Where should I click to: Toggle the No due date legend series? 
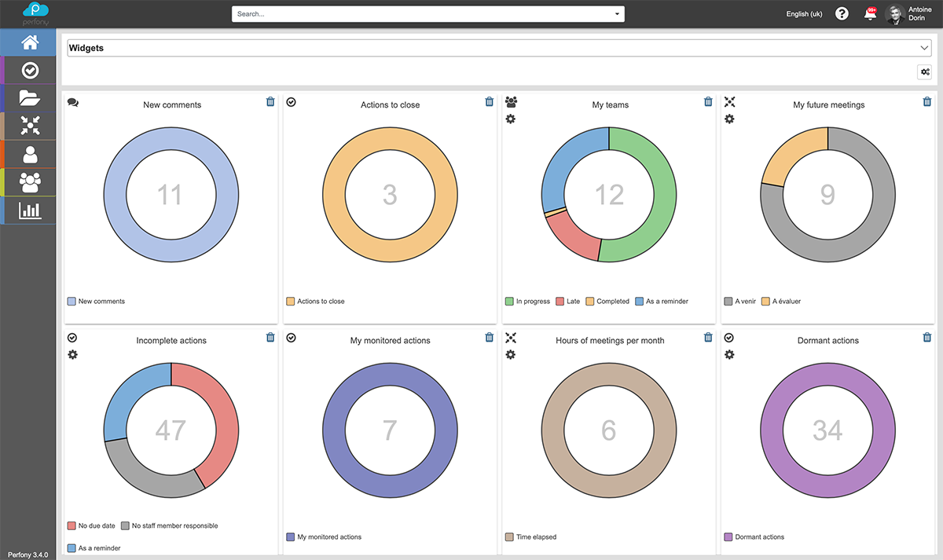coord(93,526)
